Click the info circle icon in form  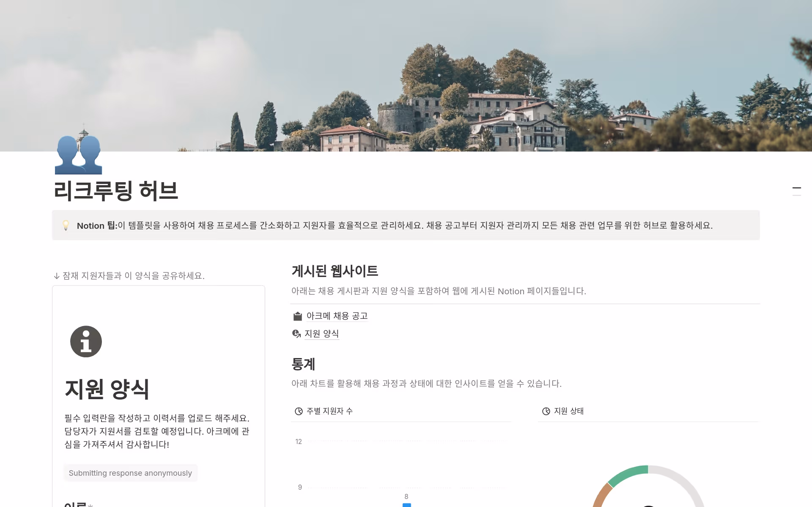coord(86,342)
